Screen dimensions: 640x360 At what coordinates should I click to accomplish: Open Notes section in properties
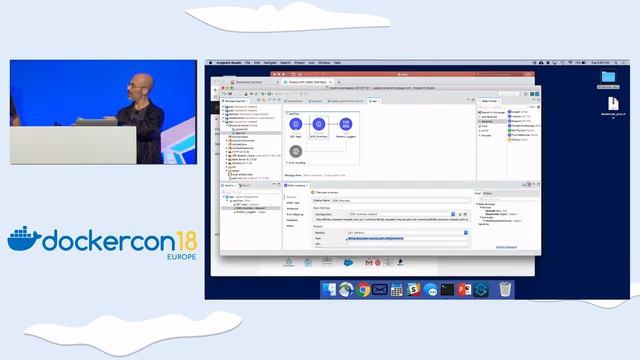(290, 226)
